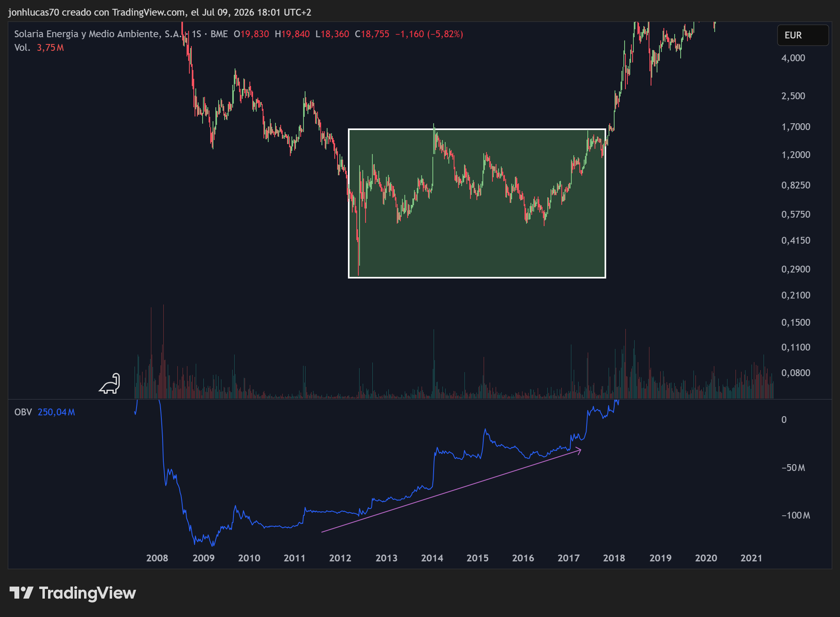Click the TradingView wordmark text
This screenshot has height=617, width=840.
pos(87,593)
